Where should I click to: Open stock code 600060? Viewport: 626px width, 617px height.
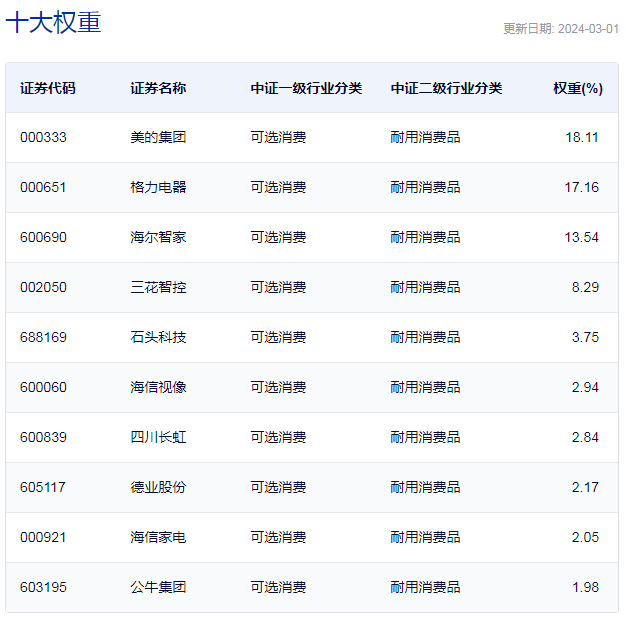[x=43, y=387]
